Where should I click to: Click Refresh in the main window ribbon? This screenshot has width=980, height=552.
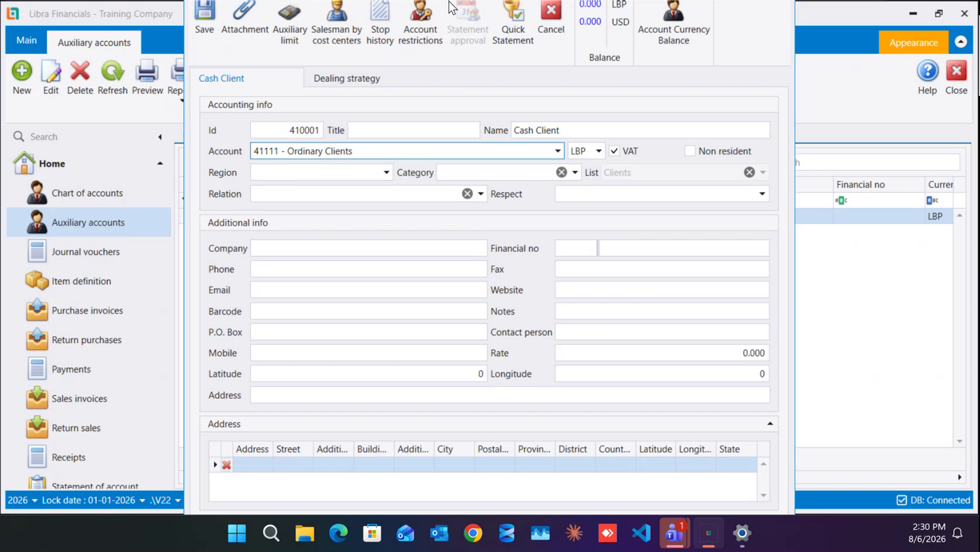point(112,78)
